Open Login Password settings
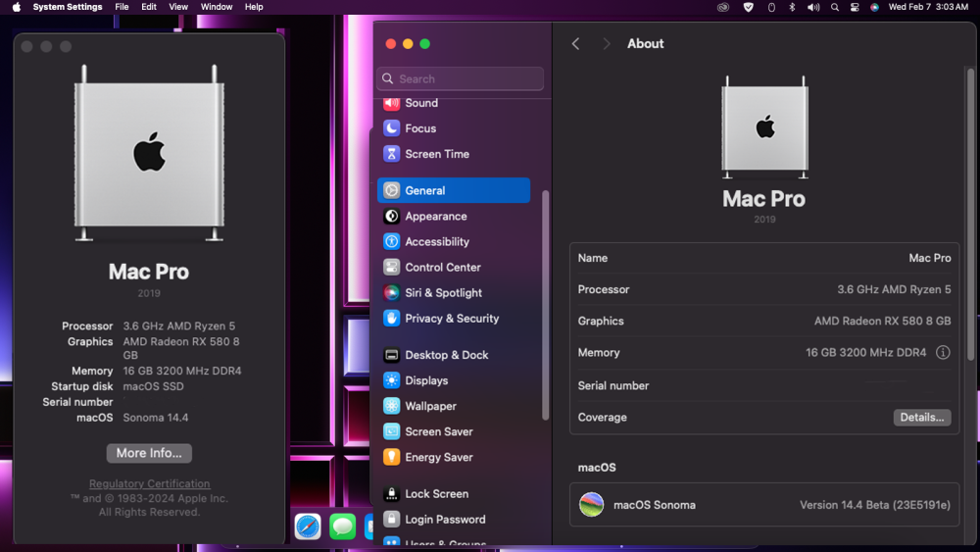 pos(454,520)
